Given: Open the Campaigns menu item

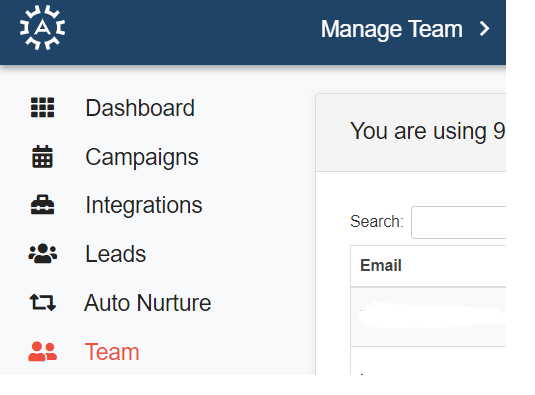Looking at the screenshot, I should coord(142,157).
